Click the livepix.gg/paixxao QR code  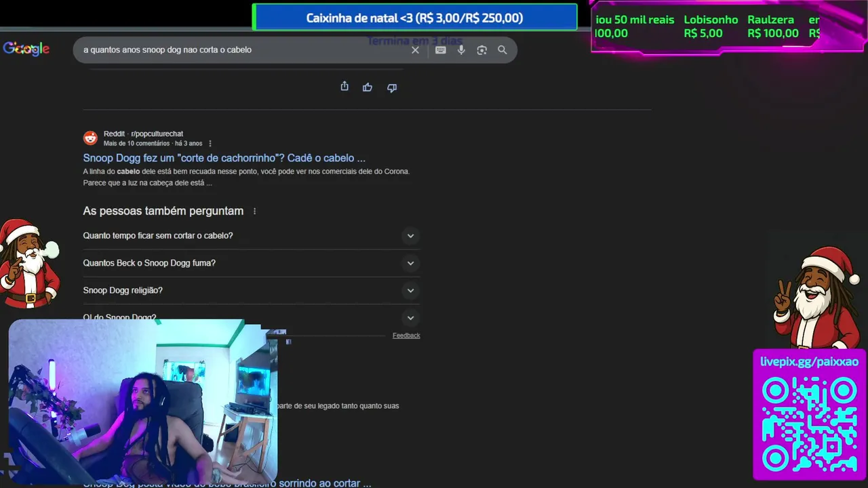pos(809,424)
